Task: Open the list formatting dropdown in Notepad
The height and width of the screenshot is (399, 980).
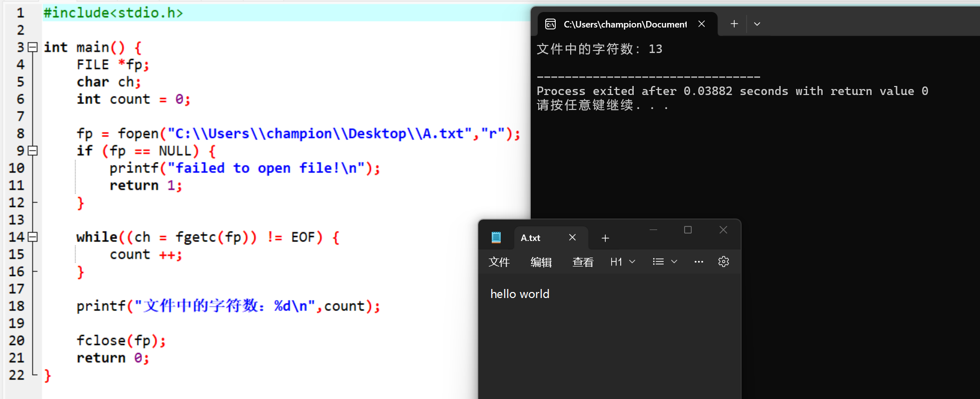Action: (x=665, y=262)
